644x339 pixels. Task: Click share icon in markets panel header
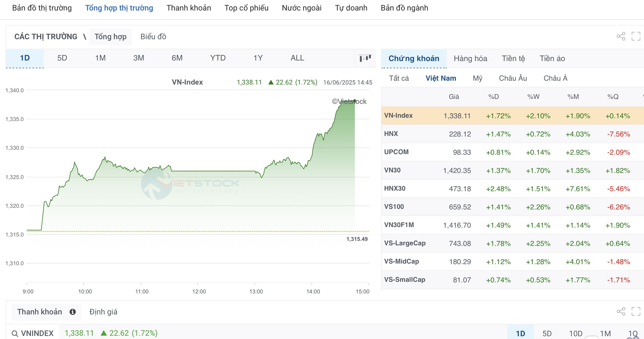621,36
